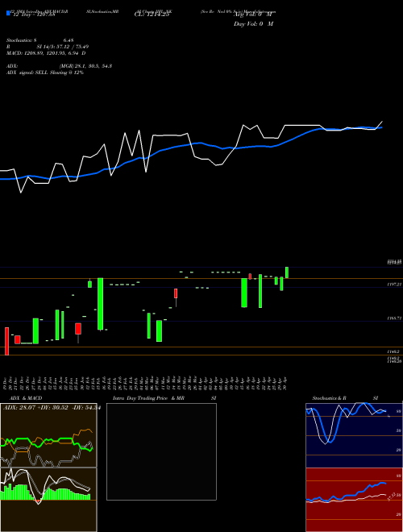Image resolution: width=403 pixels, height=532 pixels.
Task: Click the 'Intra Day Trading Price & MRSI' title
Action: tap(164, 398)
